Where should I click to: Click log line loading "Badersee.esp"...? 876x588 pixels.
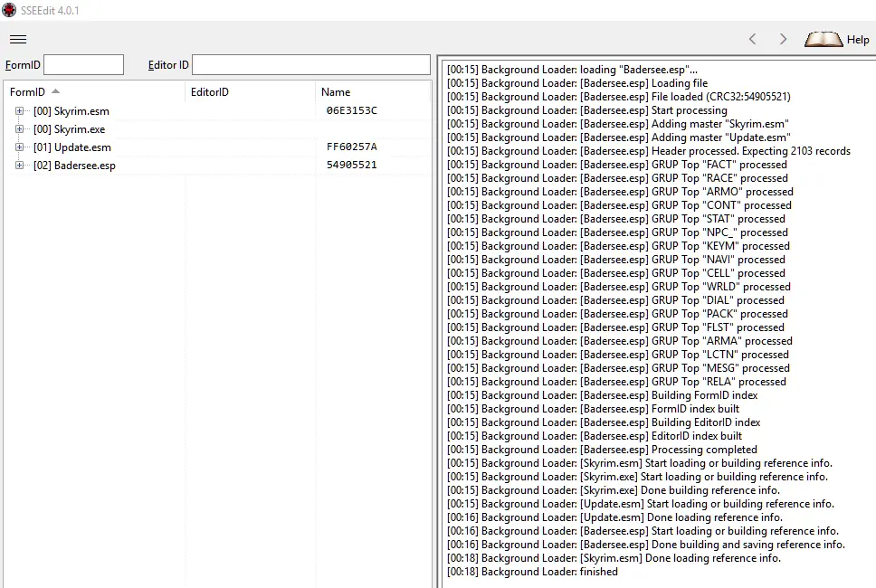[572, 70]
